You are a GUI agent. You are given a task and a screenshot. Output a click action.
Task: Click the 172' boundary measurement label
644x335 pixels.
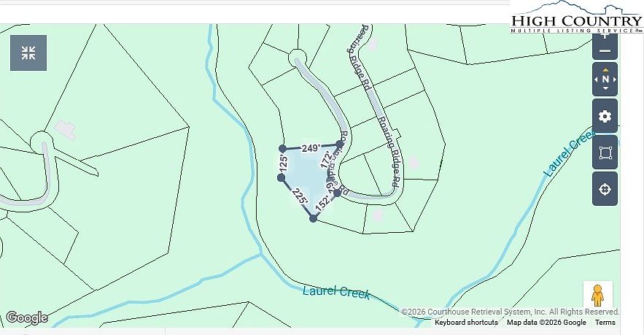coord(327,161)
